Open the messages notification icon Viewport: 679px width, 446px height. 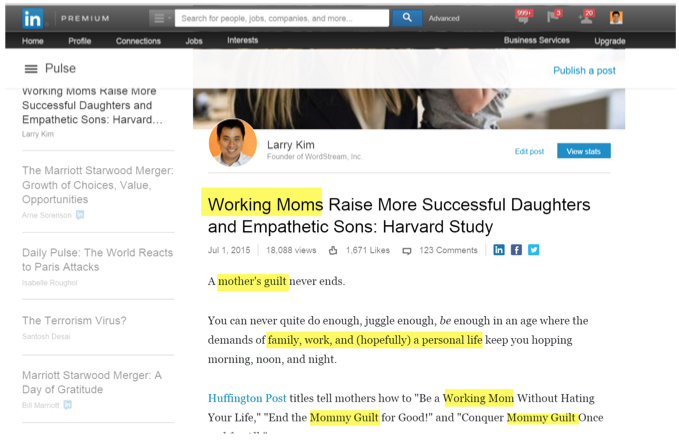tap(522, 17)
